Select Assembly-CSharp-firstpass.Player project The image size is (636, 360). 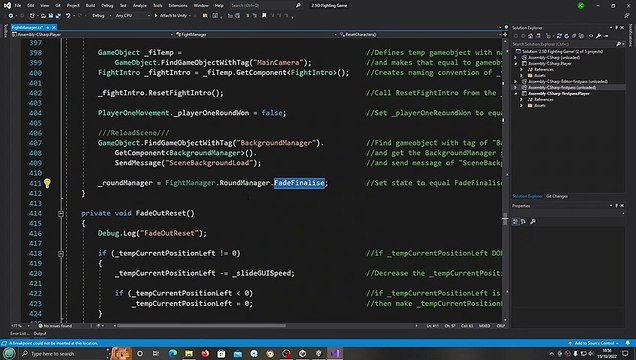(x=559, y=94)
